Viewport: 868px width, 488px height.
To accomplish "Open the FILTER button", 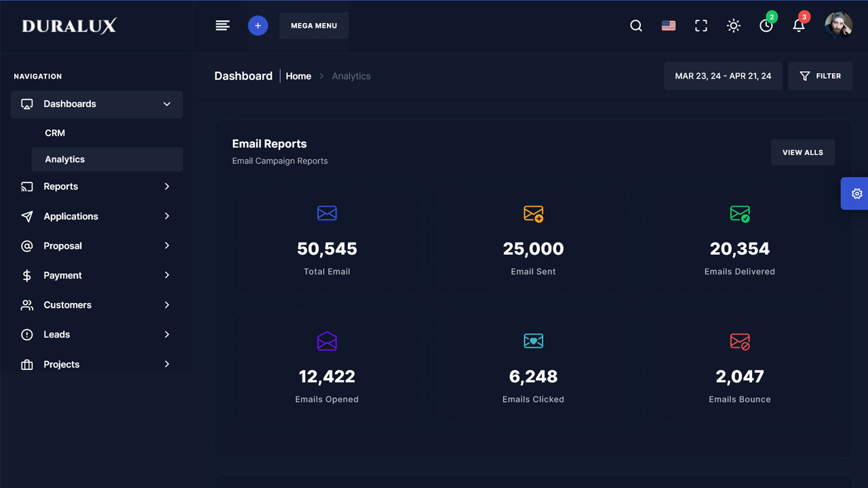I will click(x=820, y=76).
